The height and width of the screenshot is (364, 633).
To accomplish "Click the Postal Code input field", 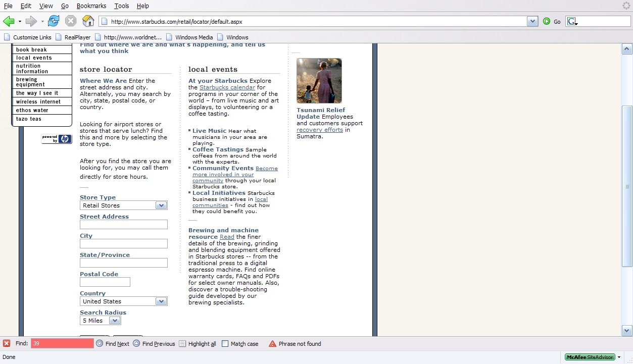I will [105, 282].
